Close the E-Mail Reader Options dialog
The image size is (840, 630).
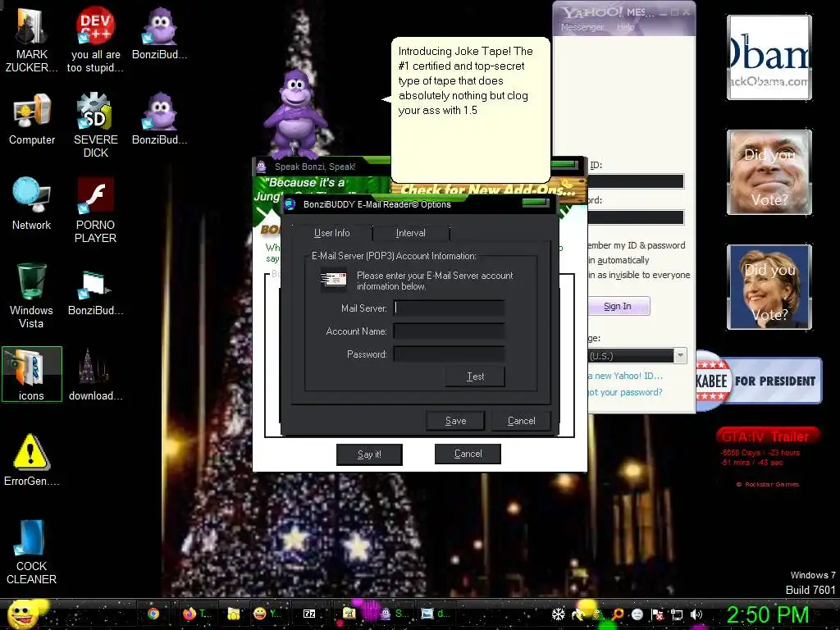pyautogui.click(x=536, y=203)
